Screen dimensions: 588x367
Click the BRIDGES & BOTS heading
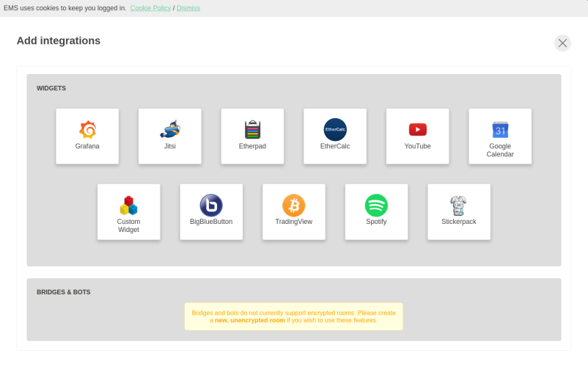[63, 292]
